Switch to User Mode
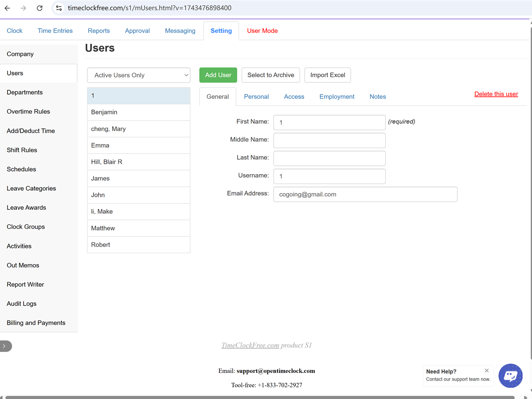This screenshot has height=399, width=532. coord(262,31)
